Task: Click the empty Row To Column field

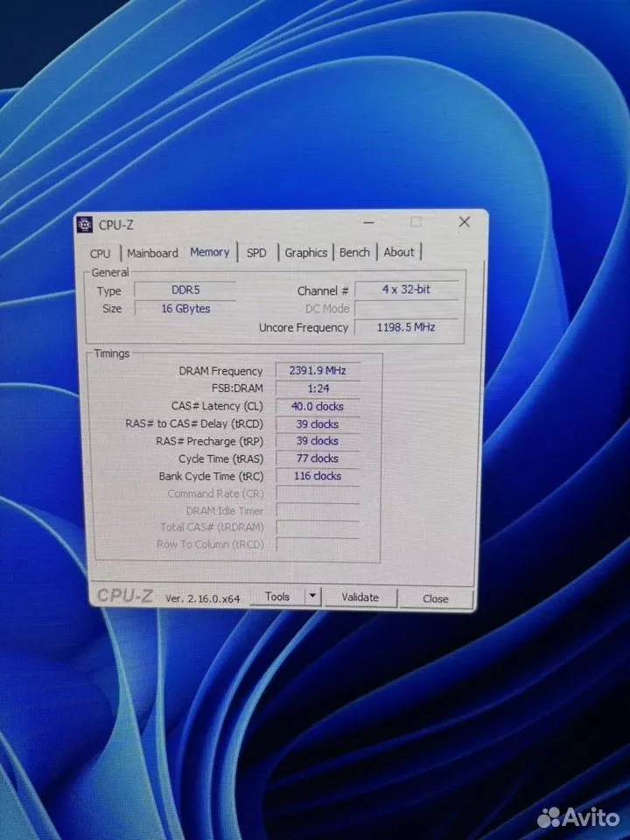Action: tap(318, 544)
